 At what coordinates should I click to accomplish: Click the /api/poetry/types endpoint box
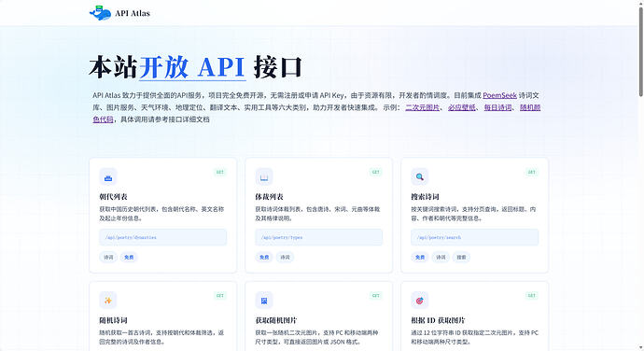(x=318, y=237)
